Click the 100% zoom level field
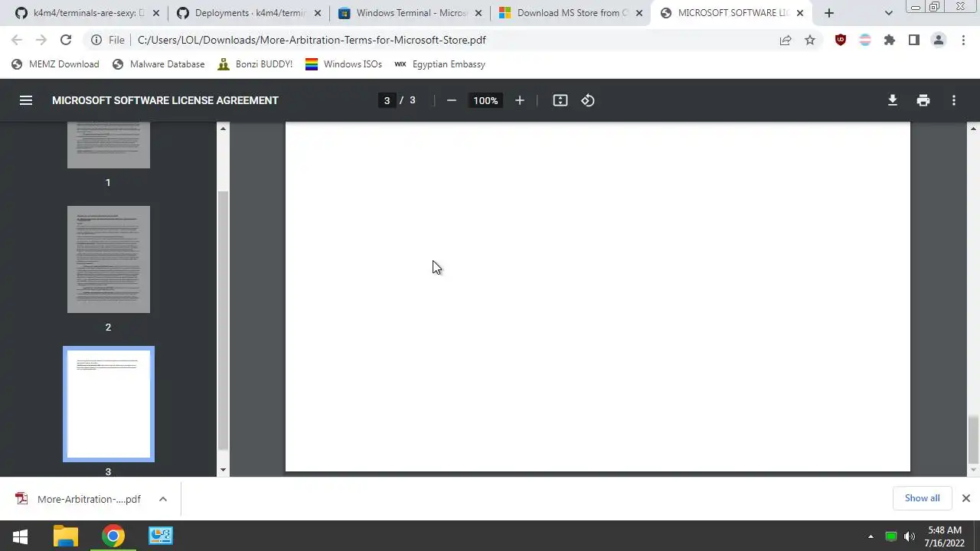Viewport: 980px width, 551px height. pos(485,100)
